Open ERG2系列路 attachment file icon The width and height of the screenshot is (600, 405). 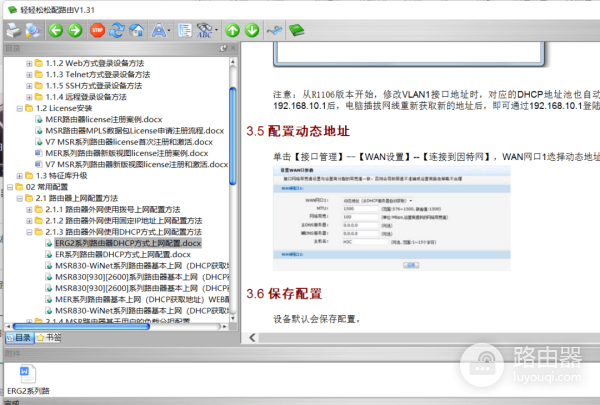[28, 374]
